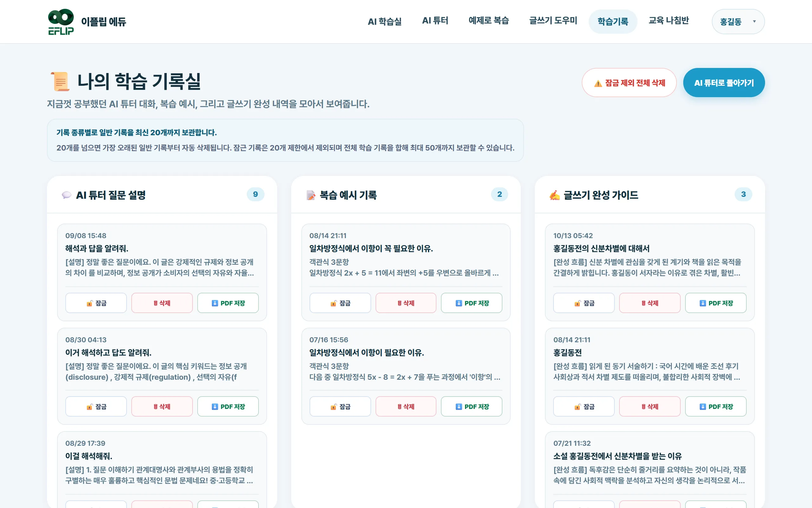Delete the 해석과 답을 알려줘 record
The height and width of the screenshot is (508, 812).
(x=162, y=303)
